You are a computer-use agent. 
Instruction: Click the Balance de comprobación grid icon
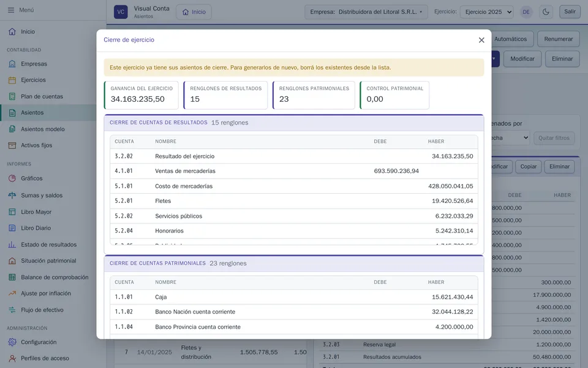coord(12,277)
